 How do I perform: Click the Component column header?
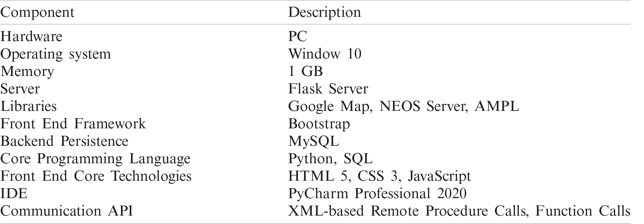click(x=37, y=13)
